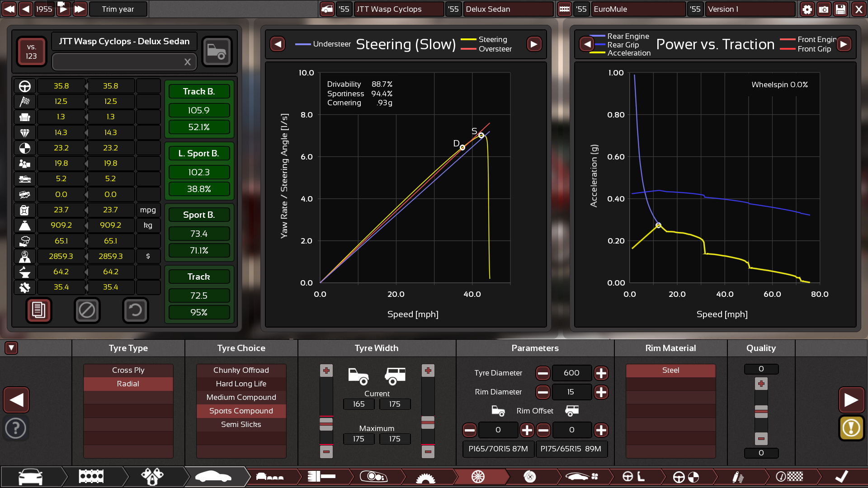Viewport: 868px width, 488px height.
Task: Select Semi Slicks tyre choice
Action: pos(241,424)
